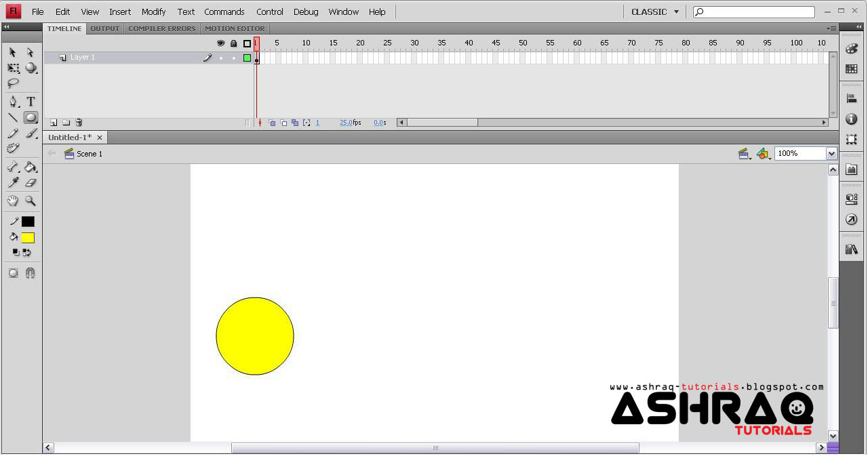Switch to the Motion Editor tab

pyautogui.click(x=235, y=28)
